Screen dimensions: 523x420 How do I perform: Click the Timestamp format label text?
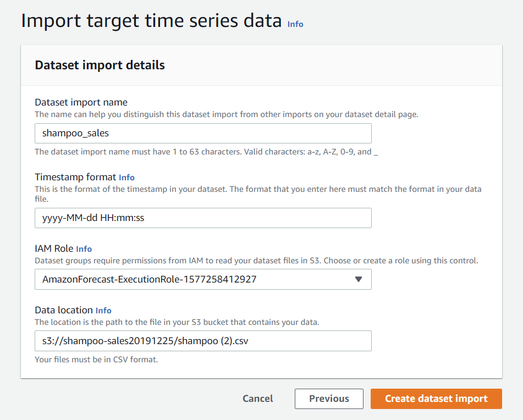click(75, 177)
